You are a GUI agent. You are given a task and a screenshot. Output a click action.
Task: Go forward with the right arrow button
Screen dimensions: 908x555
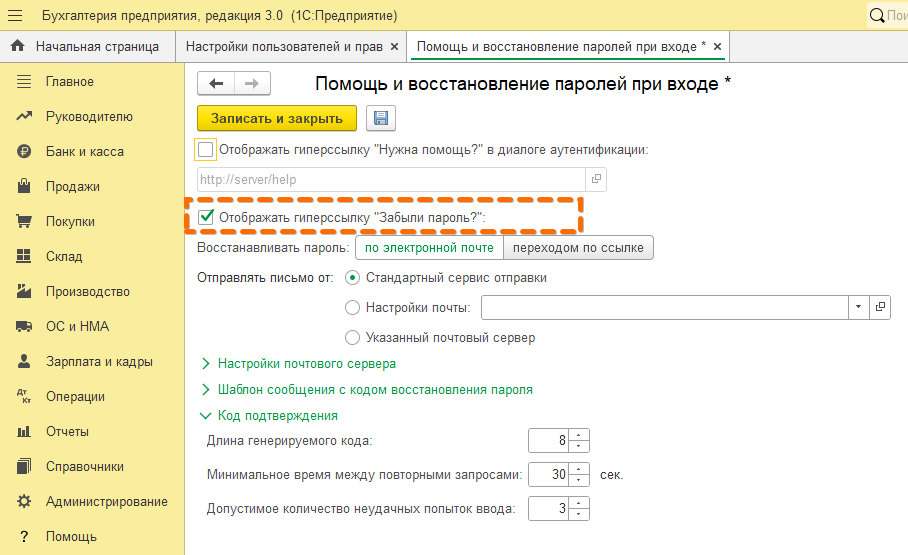click(252, 83)
